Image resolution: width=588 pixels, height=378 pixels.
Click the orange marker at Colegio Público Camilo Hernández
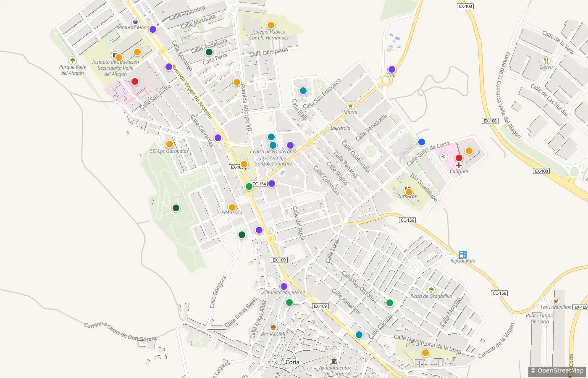click(x=271, y=25)
